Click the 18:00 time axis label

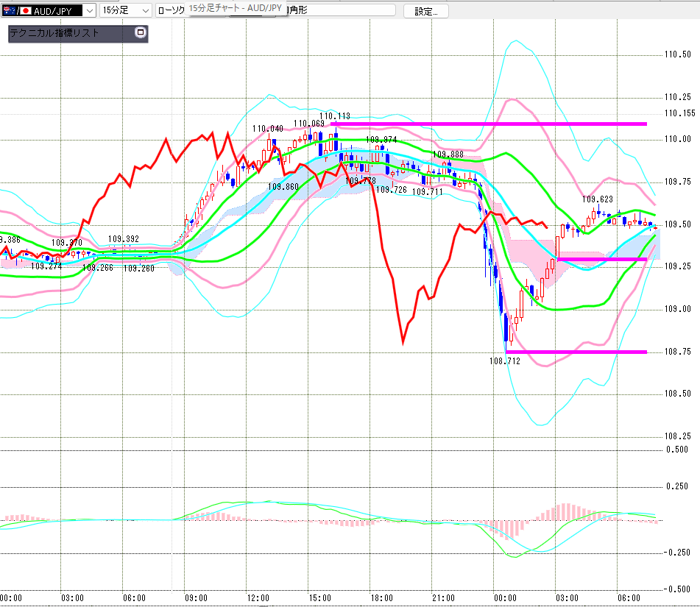(x=381, y=598)
